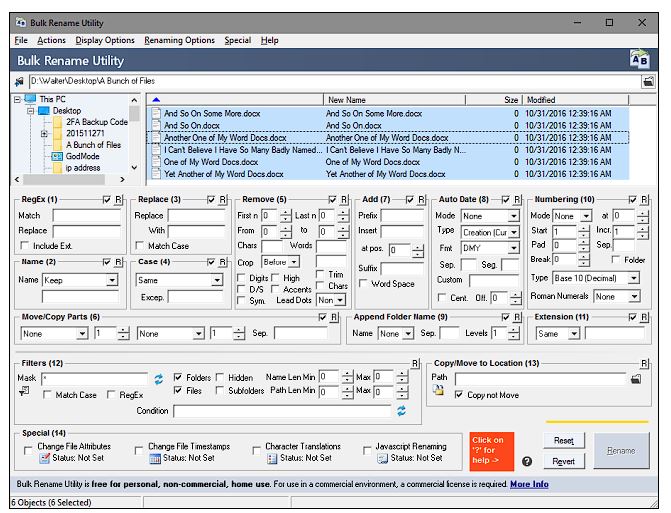This screenshot has height=513, width=671.
Task: Uncheck the Folders filter checkbox
Action: [x=178, y=377]
